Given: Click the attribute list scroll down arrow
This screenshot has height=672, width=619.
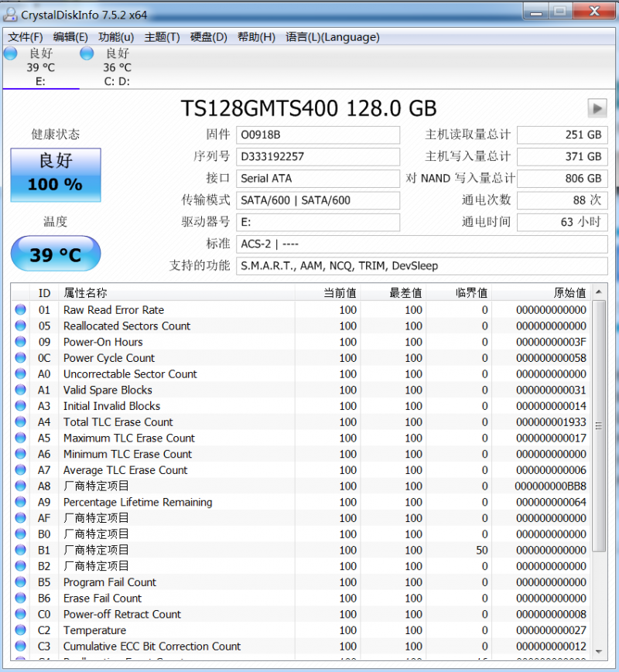Looking at the screenshot, I should click(x=599, y=652).
